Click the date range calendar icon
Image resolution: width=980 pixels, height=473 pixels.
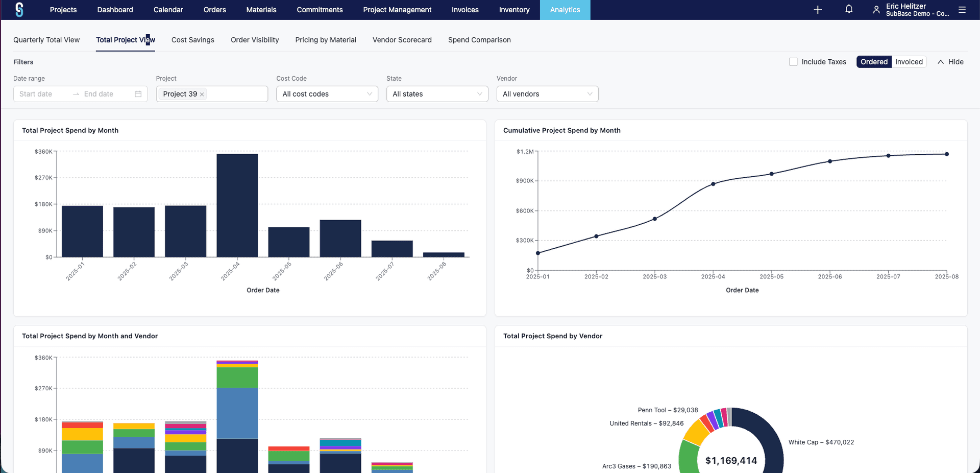[138, 94]
